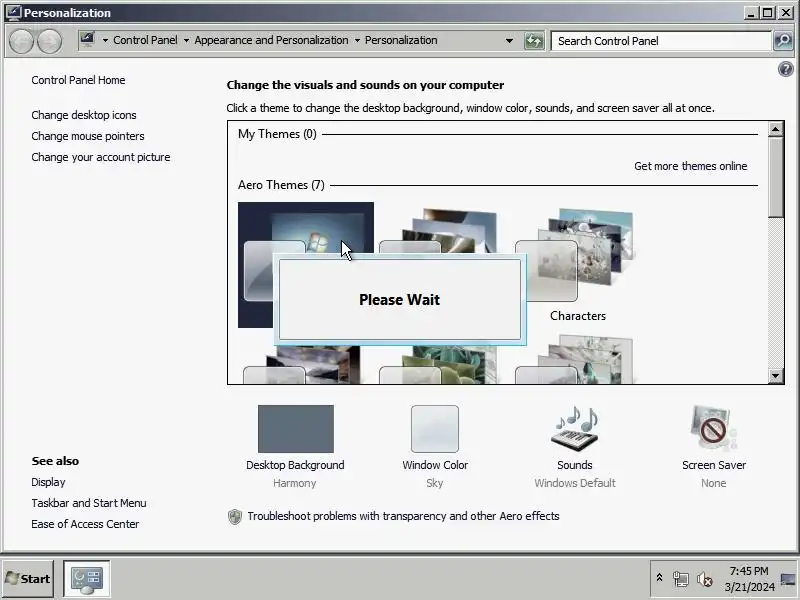The width and height of the screenshot is (800, 600).
Task: Open Control Panel Home
Action: pos(78,80)
